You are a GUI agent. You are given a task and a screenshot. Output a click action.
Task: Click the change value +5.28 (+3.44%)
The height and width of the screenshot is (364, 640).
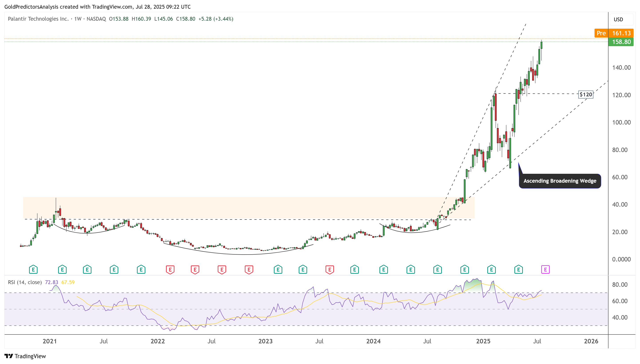[x=216, y=19]
